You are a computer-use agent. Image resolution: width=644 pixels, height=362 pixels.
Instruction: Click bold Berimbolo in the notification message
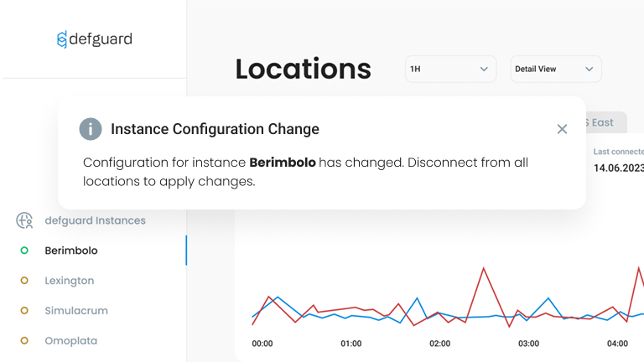283,163
